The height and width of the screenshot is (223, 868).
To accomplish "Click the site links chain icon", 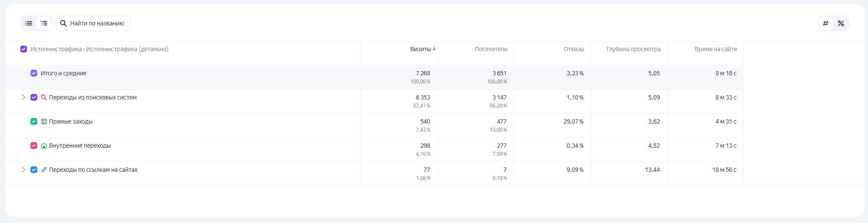I will (44, 170).
